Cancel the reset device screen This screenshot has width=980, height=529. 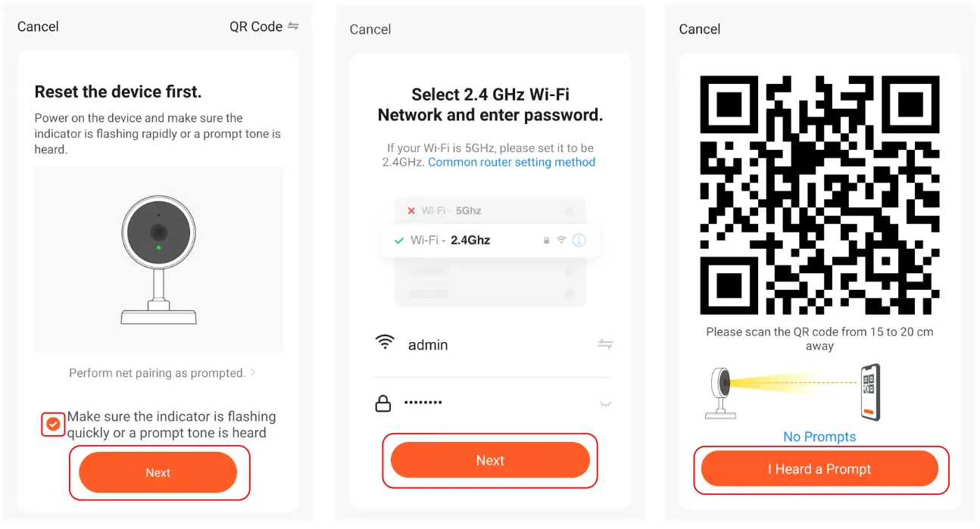(x=38, y=26)
